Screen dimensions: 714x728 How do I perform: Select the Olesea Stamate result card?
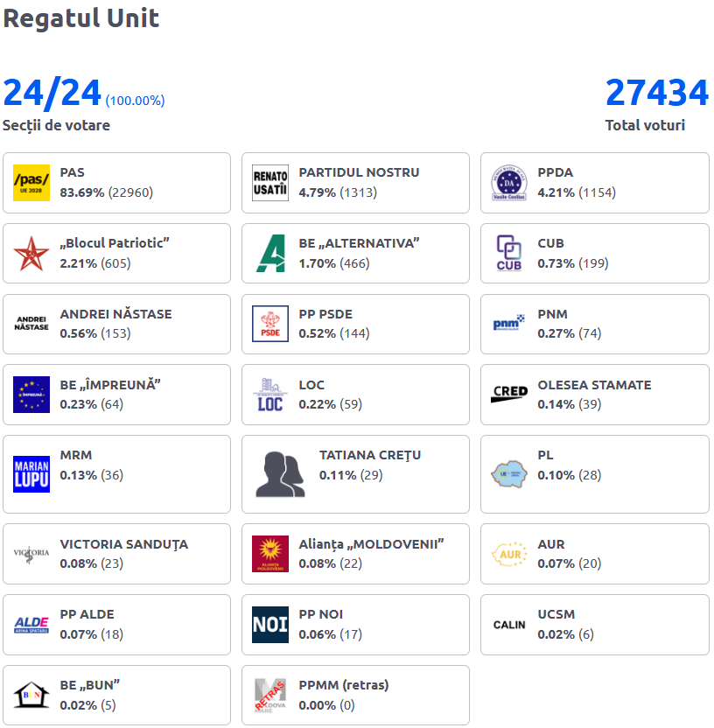(x=595, y=395)
